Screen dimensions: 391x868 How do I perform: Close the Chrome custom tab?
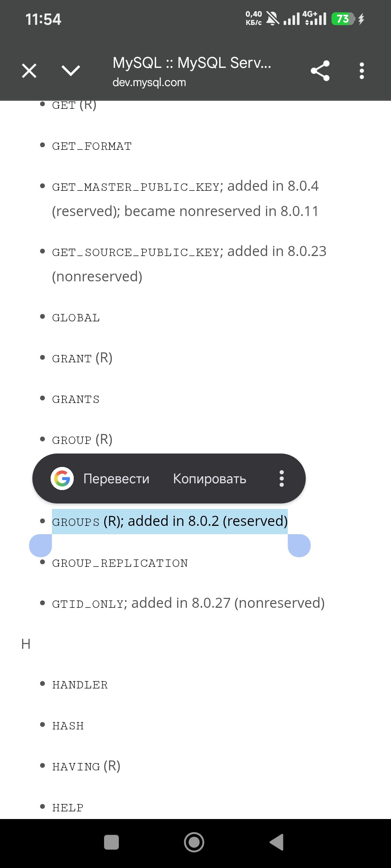pos(29,71)
